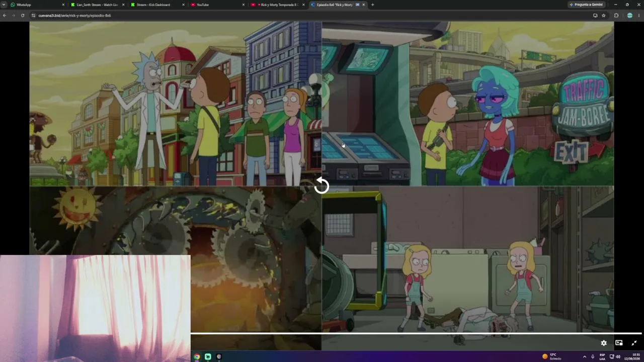Open network settings from the tray
Image resolution: width=644 pixels, height=362 pixels.
point(612,356)
